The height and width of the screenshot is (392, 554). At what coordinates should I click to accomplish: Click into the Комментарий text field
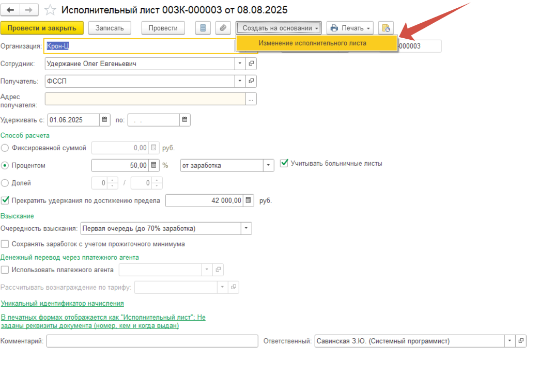152,341
